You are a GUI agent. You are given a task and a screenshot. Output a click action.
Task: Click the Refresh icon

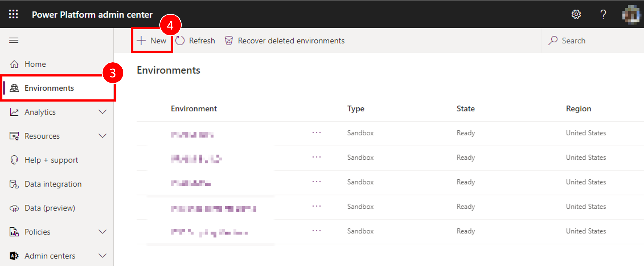pos(180,40)
